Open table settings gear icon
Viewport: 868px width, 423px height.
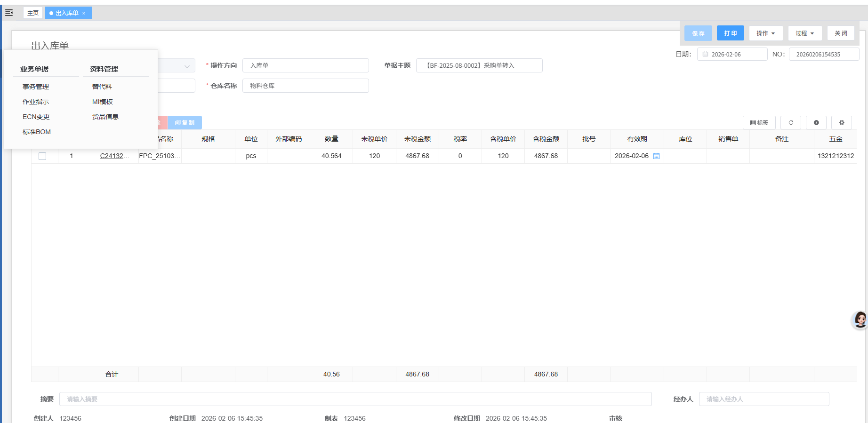click(x=842, y=123)
